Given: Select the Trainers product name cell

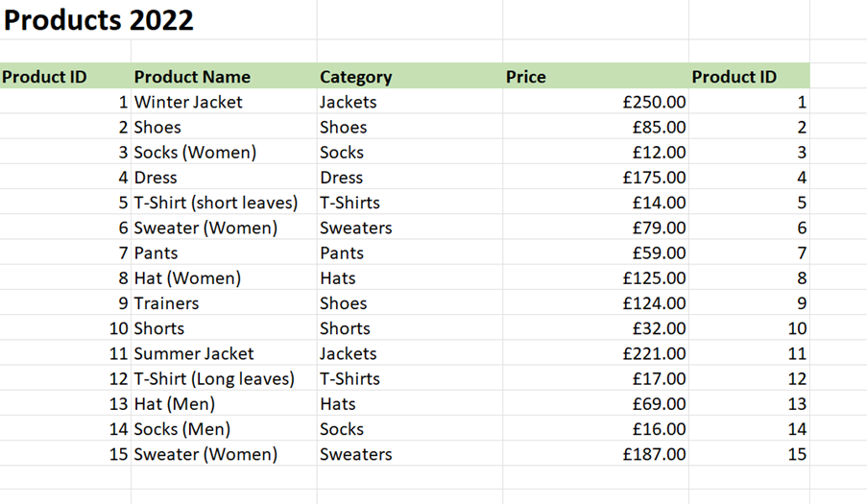Looking at the screenshot, I should [x=224, y=302].
